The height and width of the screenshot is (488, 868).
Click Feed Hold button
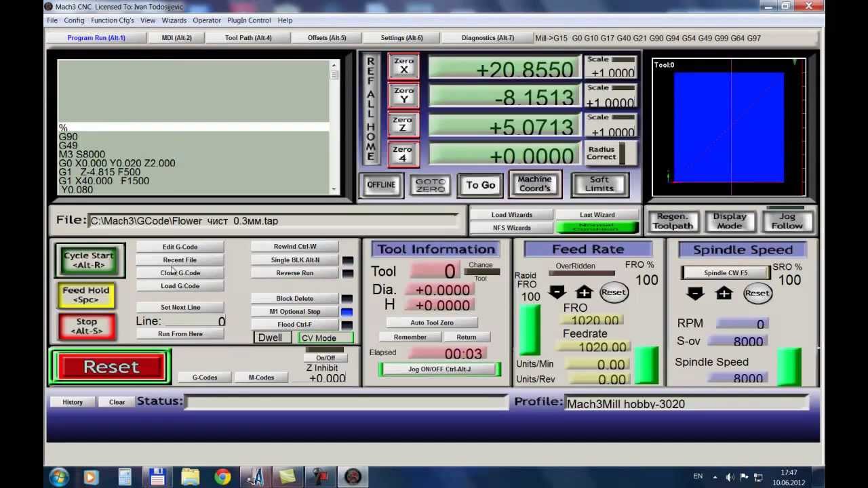86,295
